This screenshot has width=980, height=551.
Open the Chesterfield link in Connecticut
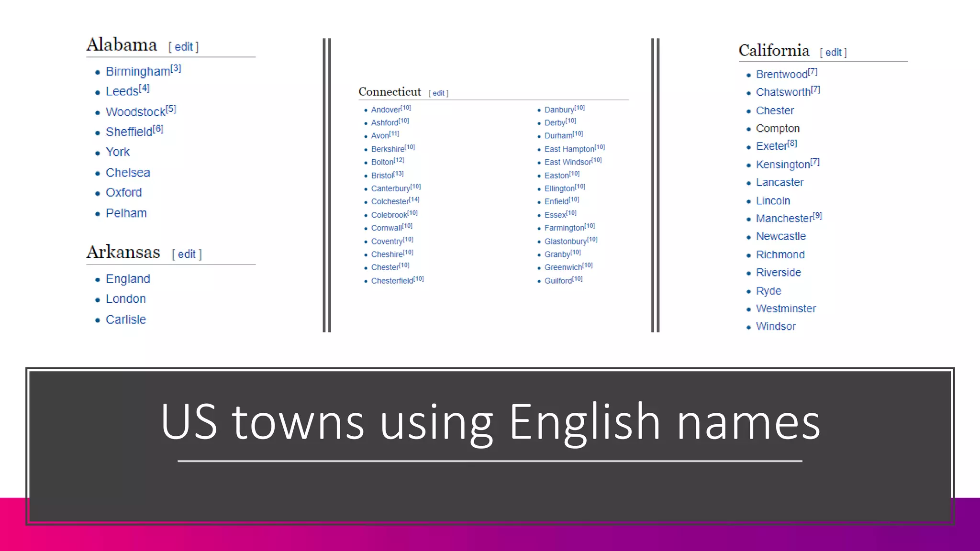click(x=392, y=281)
